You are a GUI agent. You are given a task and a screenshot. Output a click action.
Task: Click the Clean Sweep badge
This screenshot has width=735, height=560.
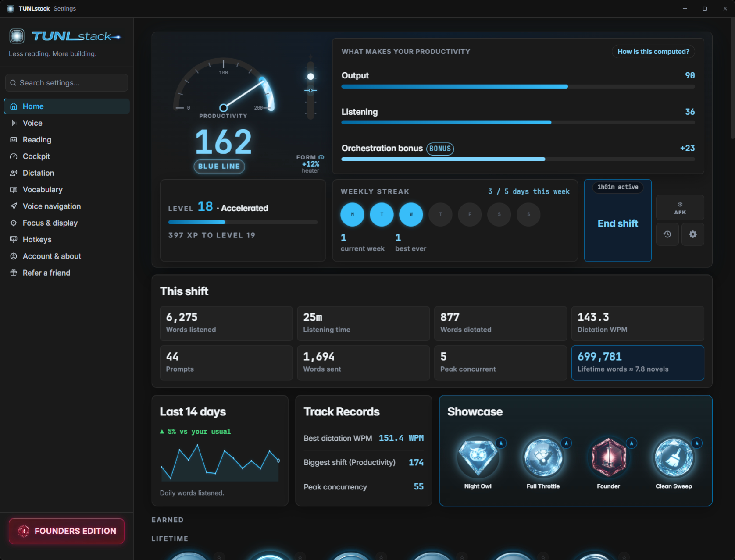(x=674, y=458)
